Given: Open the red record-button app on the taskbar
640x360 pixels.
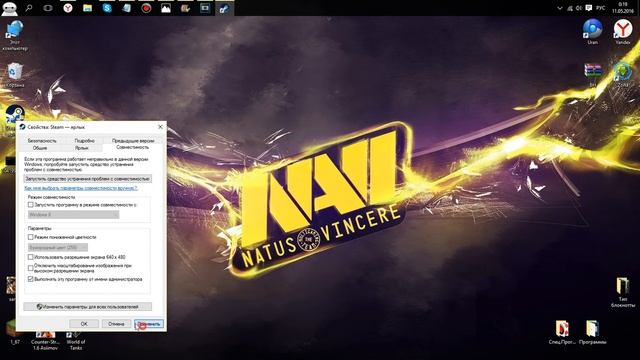Looking at the screenshot, I should point(146,8).
